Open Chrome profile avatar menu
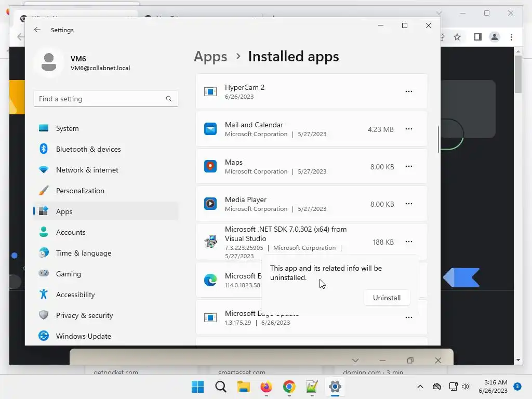This screenshot has height=399, width=532. (495, 37)
